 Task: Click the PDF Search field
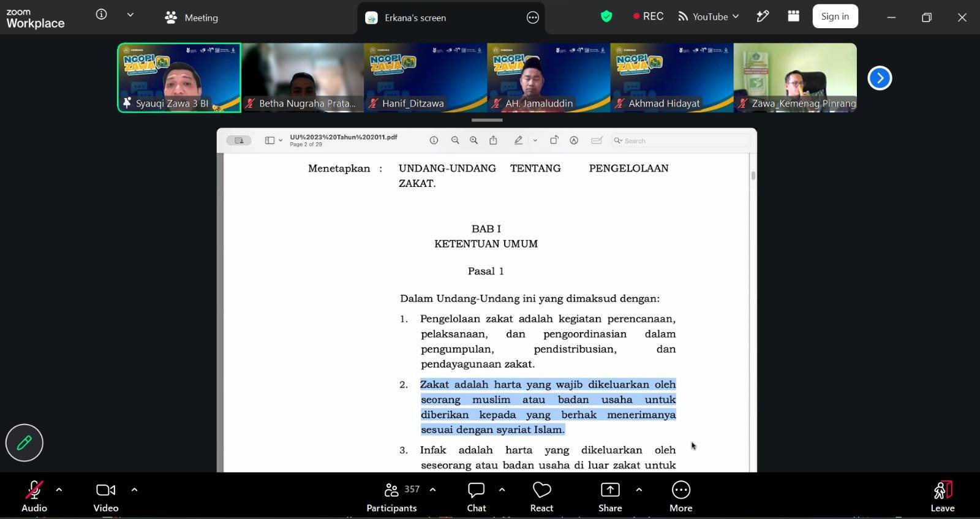pos(680,140)
